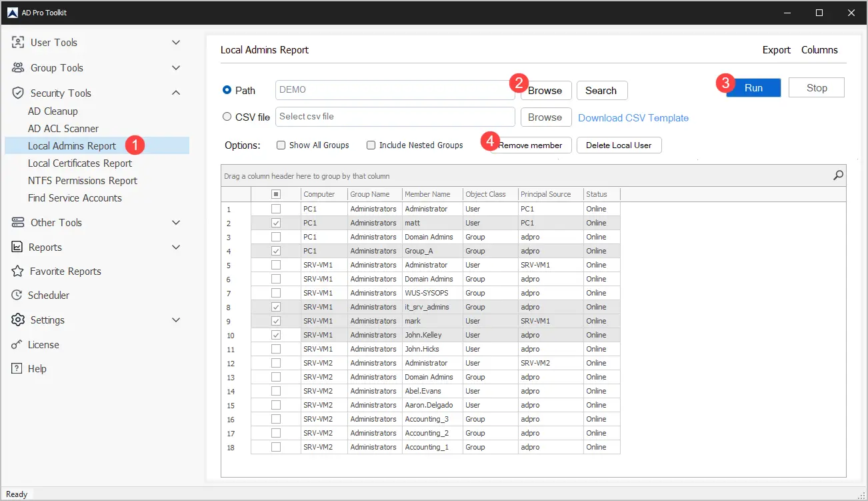Image resolution: width=868 pixels, height=501 pixels.
Task: Click the Remove member button
Action: pyautogui.click(x=531, y=145)
